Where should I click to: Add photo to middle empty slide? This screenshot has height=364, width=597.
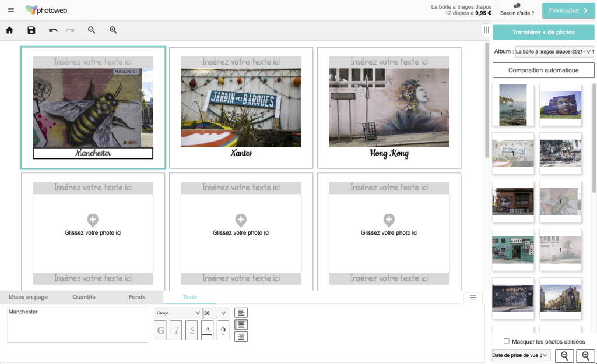[x=241, y=220]
